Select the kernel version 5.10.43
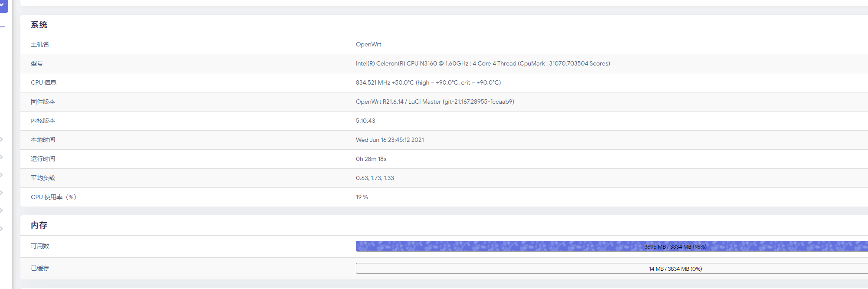 365,121
